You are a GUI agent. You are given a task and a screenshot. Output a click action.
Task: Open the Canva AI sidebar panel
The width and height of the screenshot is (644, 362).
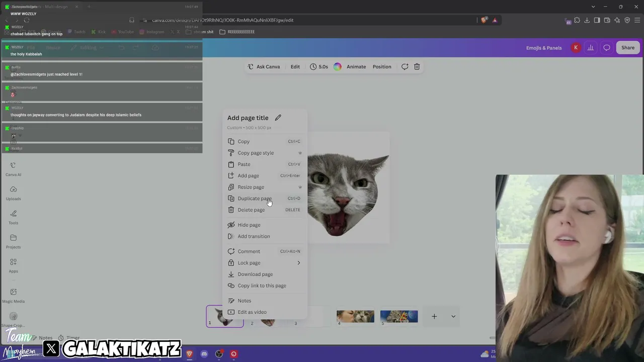[x=13, y=169]
